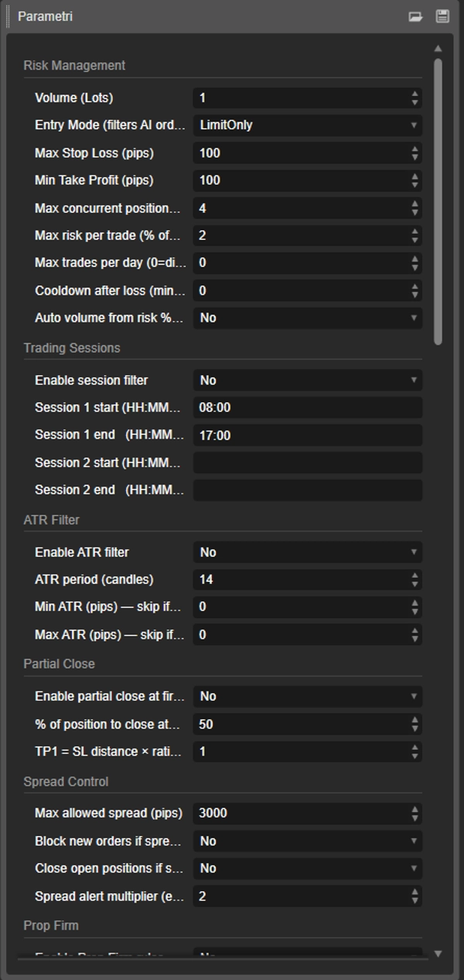The image size is (464, 980).
Task: Click the save parameters floppy disk icon
Action: pos(442,16)
